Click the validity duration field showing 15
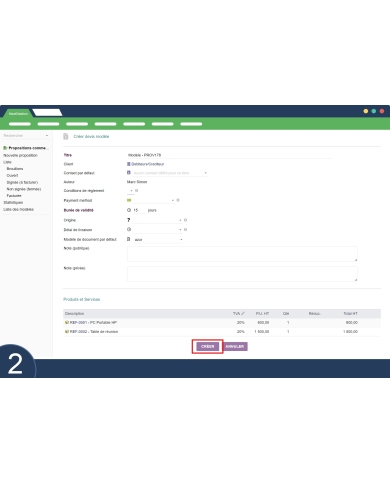This screenshot has width=390, height=484. click(139, 210)
